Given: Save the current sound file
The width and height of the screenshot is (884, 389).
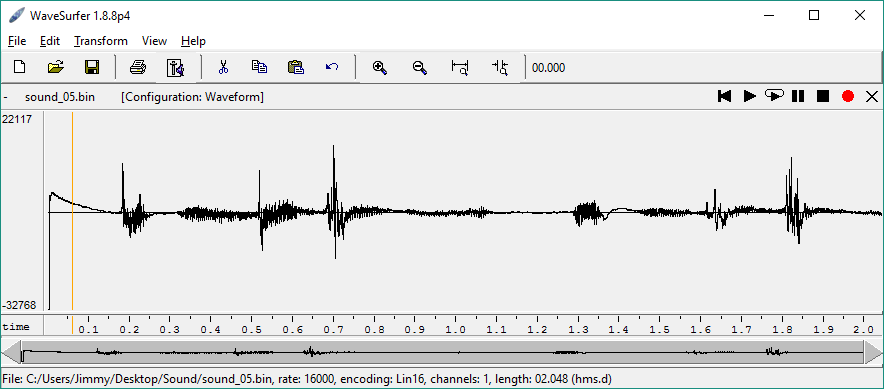Looking at the screenshot, I should (x=91, y=68).
